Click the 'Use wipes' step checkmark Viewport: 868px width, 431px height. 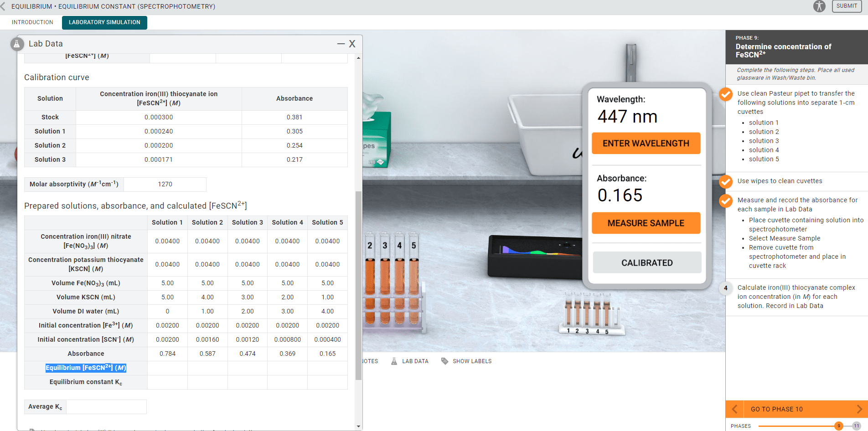[x=726, y=181]
